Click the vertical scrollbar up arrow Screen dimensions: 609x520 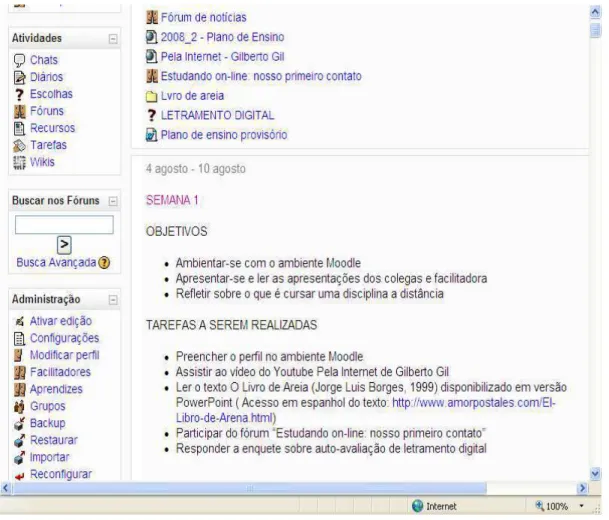(595, 12)
